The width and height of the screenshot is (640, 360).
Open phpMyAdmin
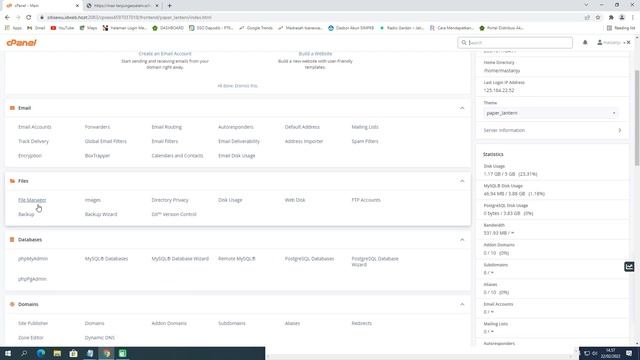[x=33, y=259]
